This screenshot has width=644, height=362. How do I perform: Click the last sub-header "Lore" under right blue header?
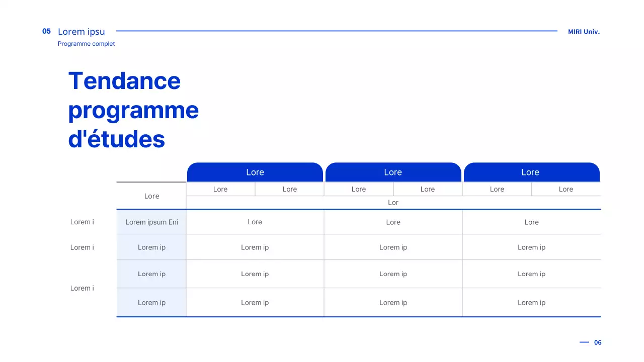coord(566,190)
